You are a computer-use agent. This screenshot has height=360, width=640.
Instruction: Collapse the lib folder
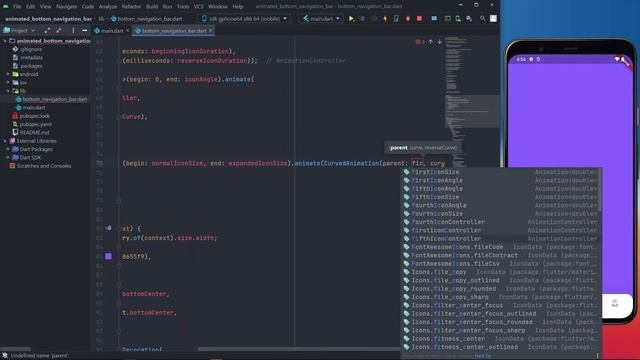coord(8,91)
